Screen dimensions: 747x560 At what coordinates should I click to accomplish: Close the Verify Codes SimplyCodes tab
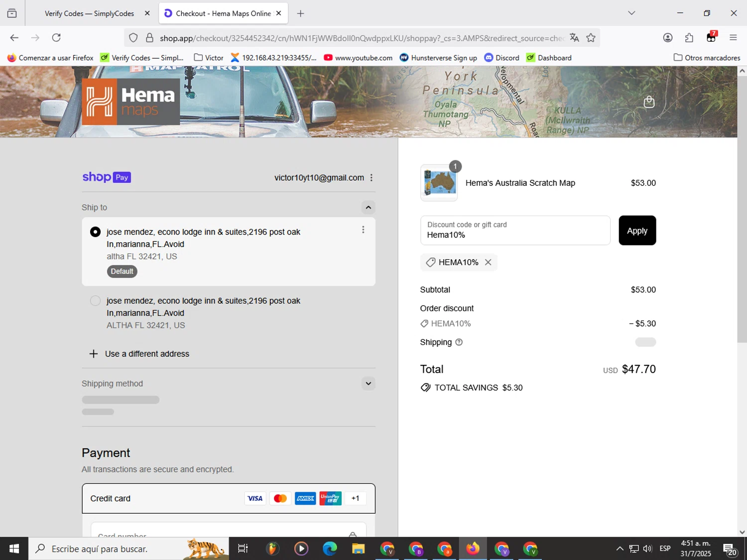tap(147, 13)
